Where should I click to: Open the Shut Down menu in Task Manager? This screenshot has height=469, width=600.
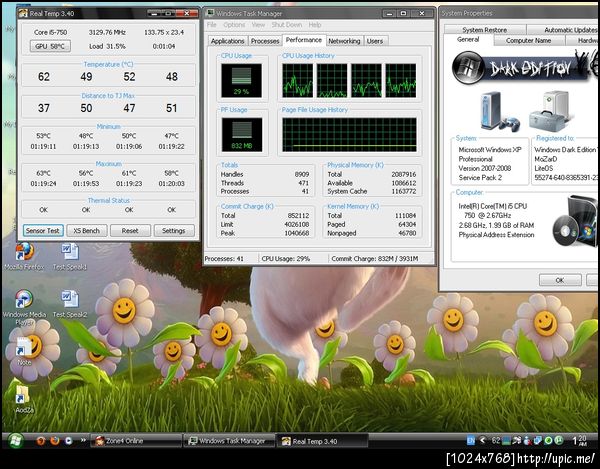[x=287, y=25]
